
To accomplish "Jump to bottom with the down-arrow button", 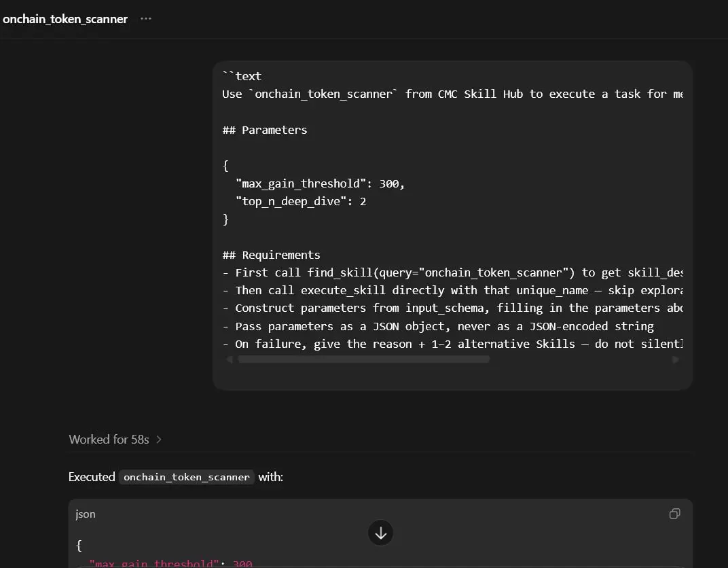I will 381,533.
